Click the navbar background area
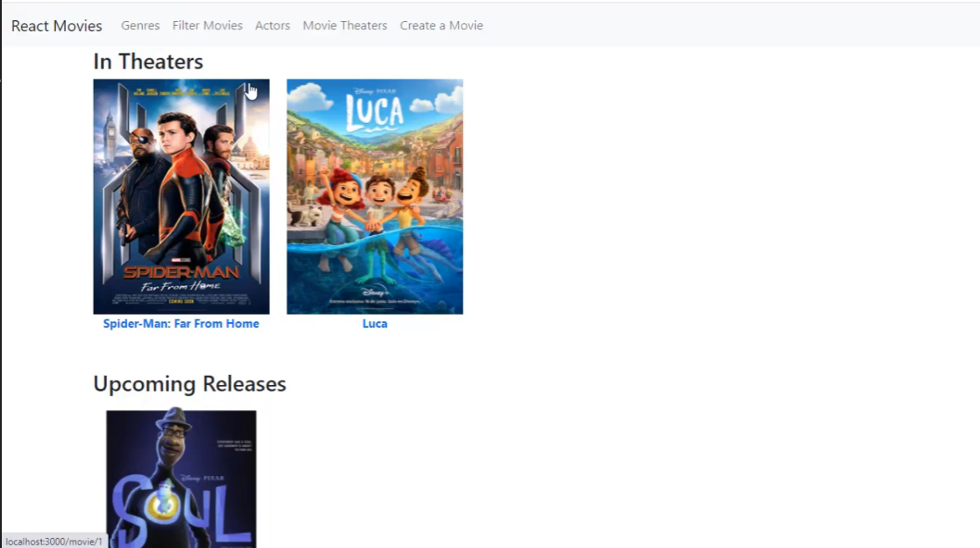980x548 pixels. [x=669, y=25]
